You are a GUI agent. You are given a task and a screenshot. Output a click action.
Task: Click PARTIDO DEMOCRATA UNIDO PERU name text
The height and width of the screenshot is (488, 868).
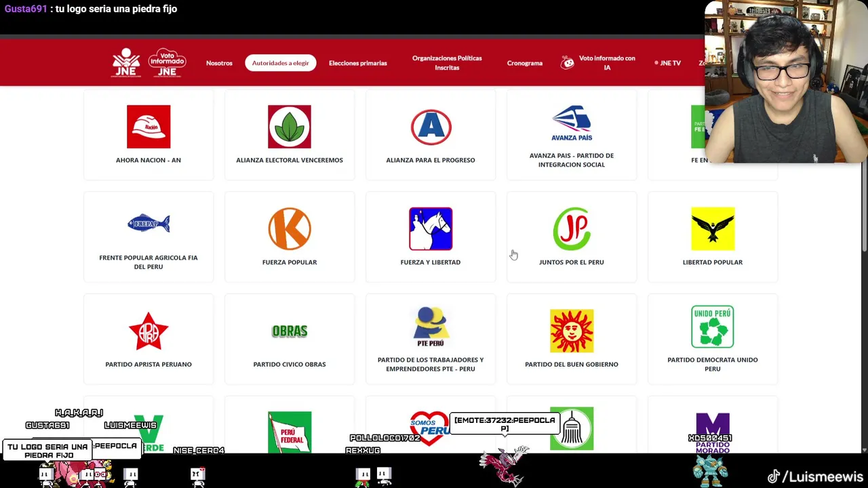coord(713,365)
